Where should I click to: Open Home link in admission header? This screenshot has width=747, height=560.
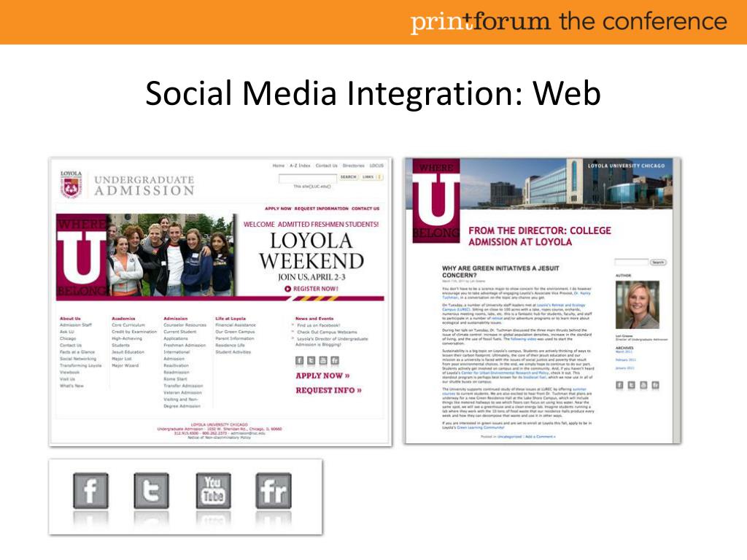278,166
